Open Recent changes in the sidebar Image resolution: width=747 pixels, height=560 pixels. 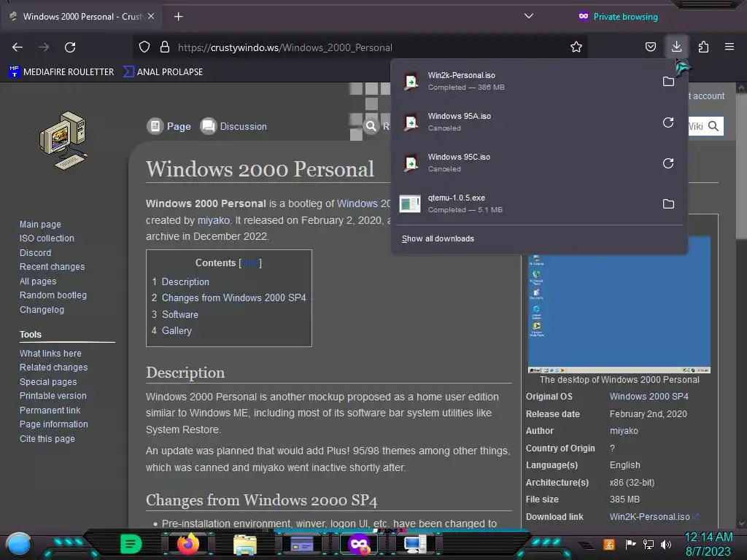click(52, 267)
